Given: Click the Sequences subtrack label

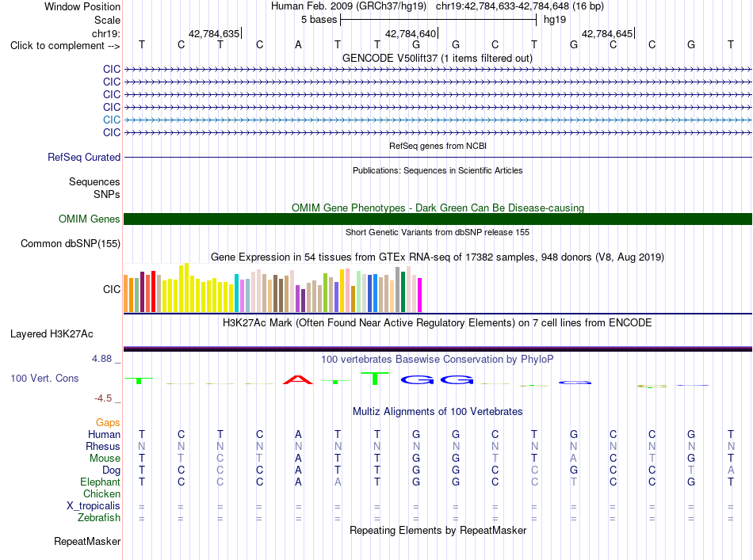Looking at the screenshot, I should pos(94,182).
